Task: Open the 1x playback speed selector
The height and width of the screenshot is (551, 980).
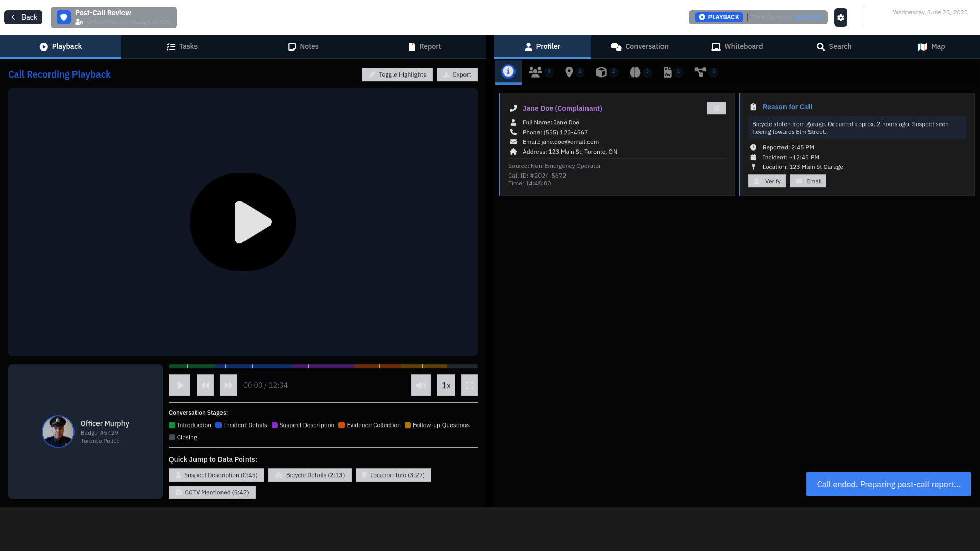Action: click(446, 385)
